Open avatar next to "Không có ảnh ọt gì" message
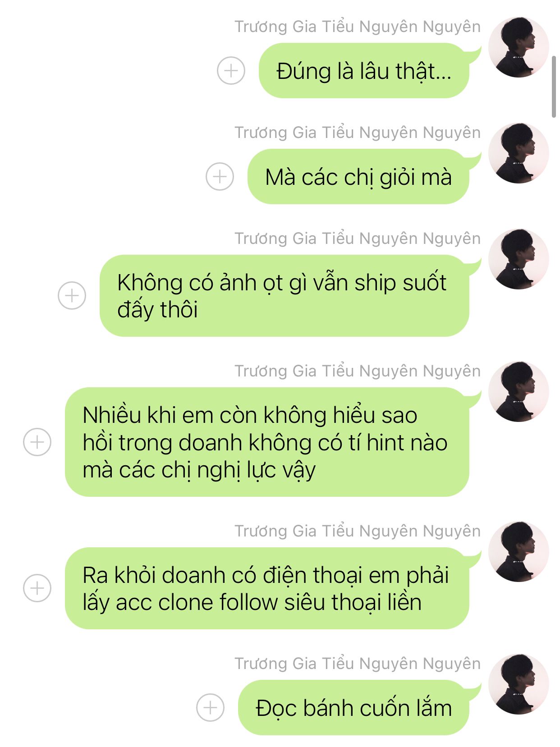This screenshot has height=747, width=560. [x=519, y=259]
